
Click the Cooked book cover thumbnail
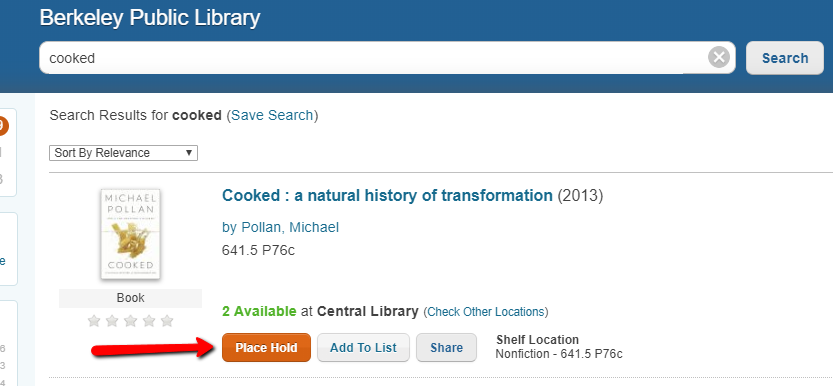[131, 234]
